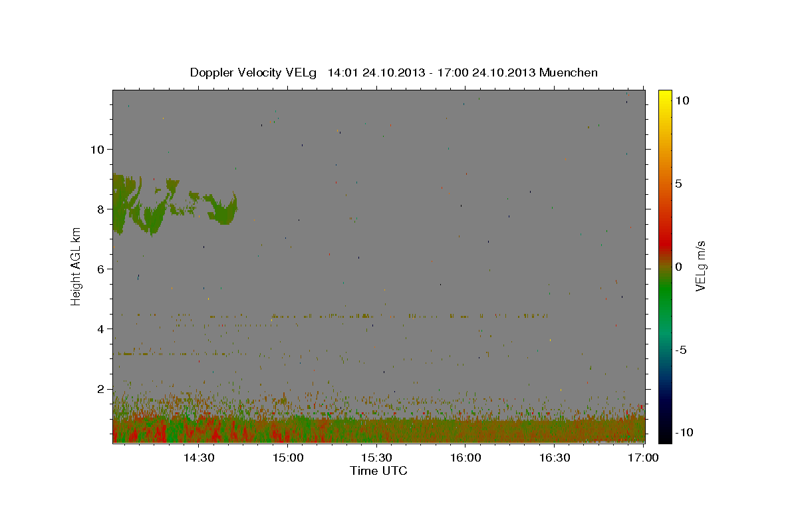Click the plot title starting with "Doppler Velocity VELg"
798x532 pixels.
click(x=394, y=72)
